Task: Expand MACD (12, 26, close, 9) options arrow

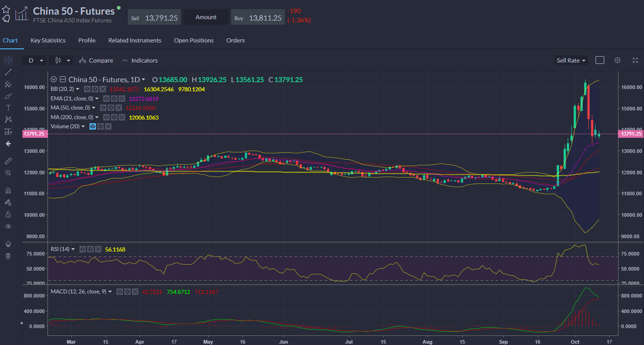Action: (x=110, y=291)
